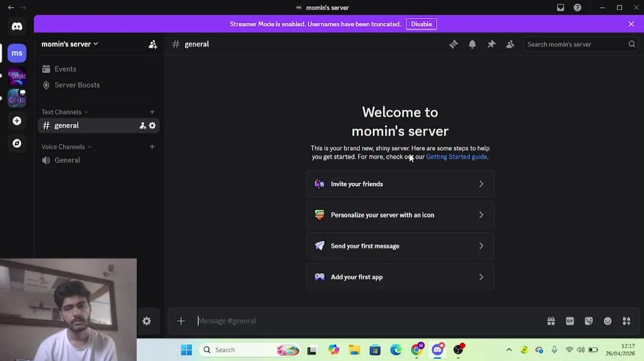644x361 pixels.
Task: Create invite icon on general channel
Action: (143, 126)
